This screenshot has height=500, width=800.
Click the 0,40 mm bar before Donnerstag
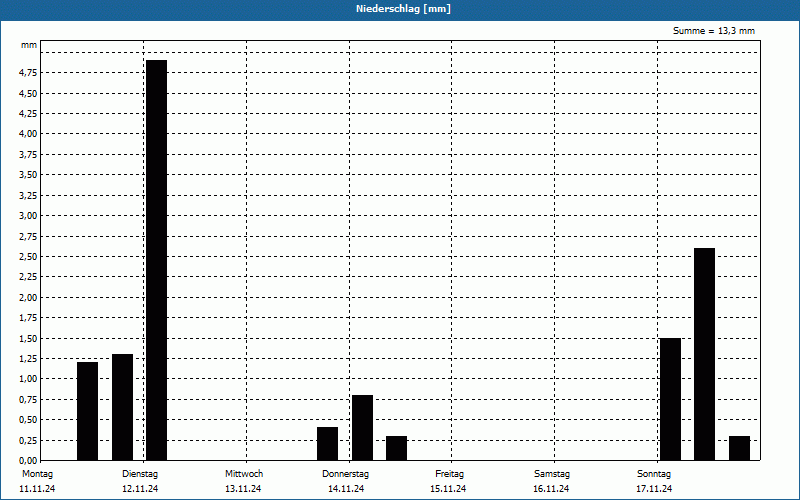[x=328, y=444]
